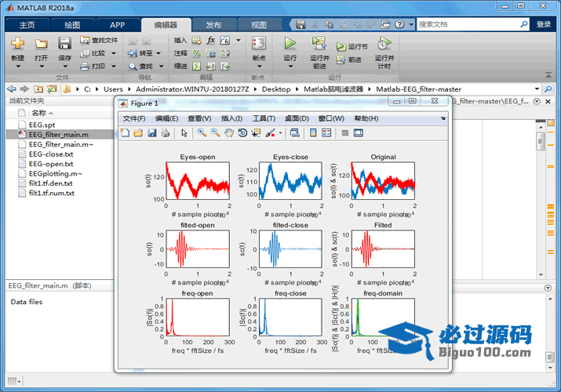Click the Hide Plot Tools icon in Figure 1
561x392 pixels.
(x=345, y=133)
